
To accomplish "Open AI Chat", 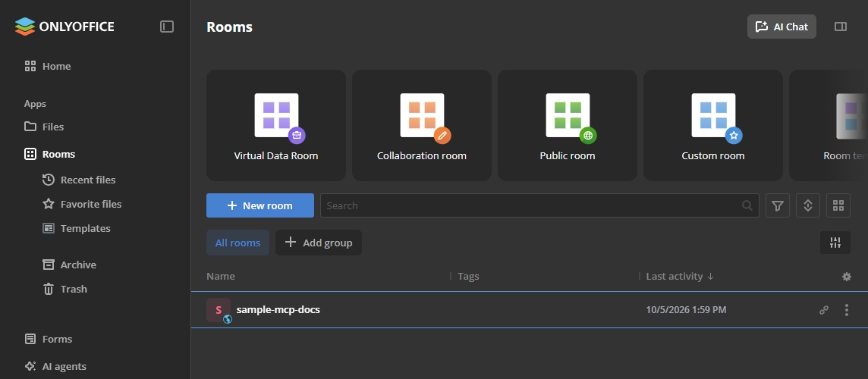I will (x=782, y=27).
